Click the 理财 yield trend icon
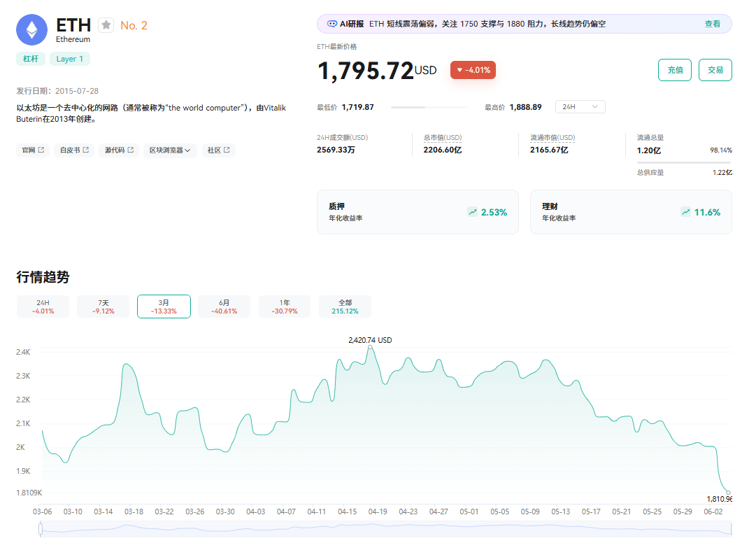756x557 pixels. (685, 212)
